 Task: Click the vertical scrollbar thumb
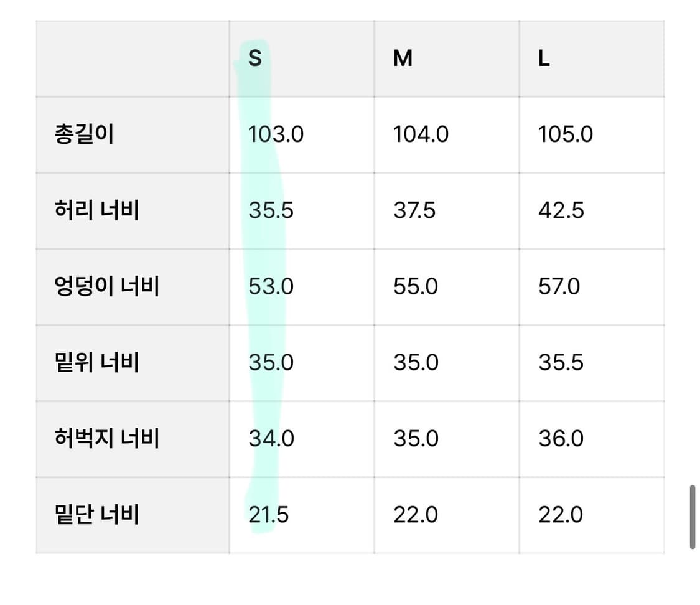pyautogui.click(x=692, y=517)
